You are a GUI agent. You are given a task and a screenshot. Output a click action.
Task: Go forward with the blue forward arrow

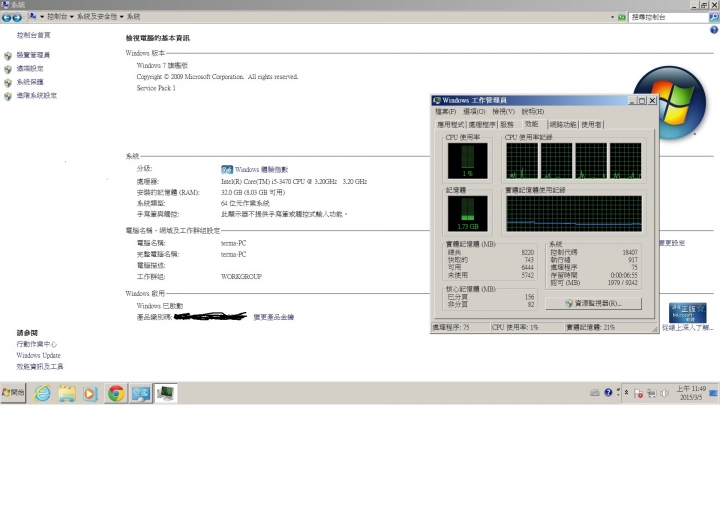click(17, 17)
